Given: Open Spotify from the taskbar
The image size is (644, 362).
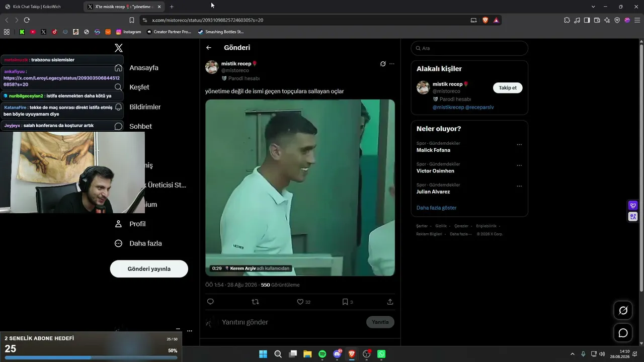Looking at the screenshot, I should point(323,354).
